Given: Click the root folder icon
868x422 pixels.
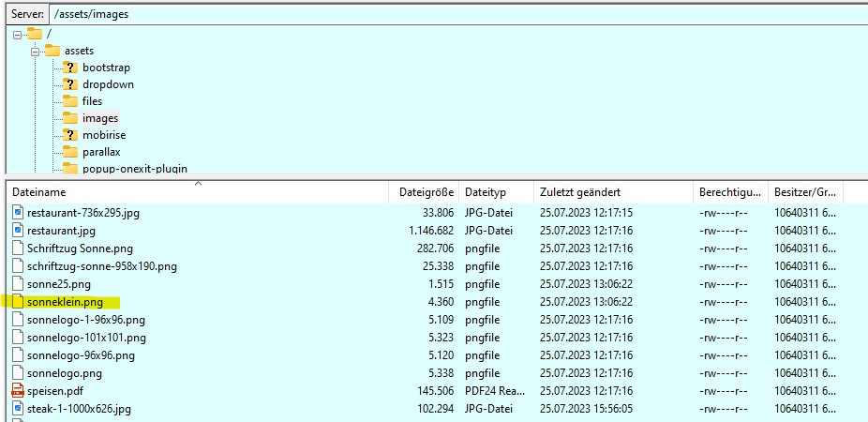Looking at the screenshot, I should [35, 34].
